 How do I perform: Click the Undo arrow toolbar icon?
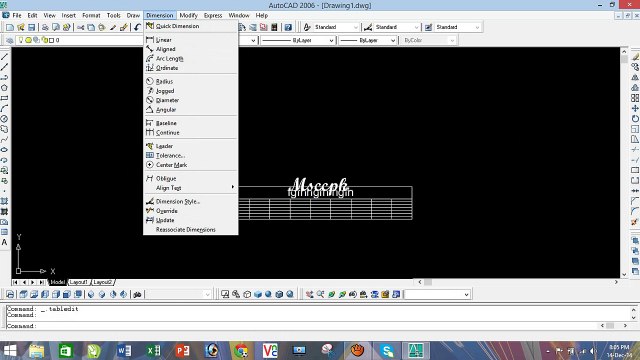click(137, 27)
